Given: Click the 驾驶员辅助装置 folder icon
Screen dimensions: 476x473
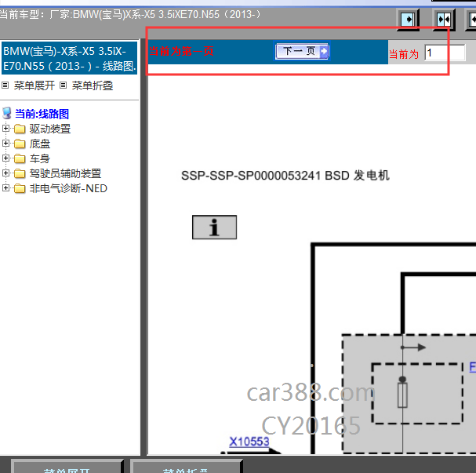Looking at the screenshot, I should coord(20,173).
